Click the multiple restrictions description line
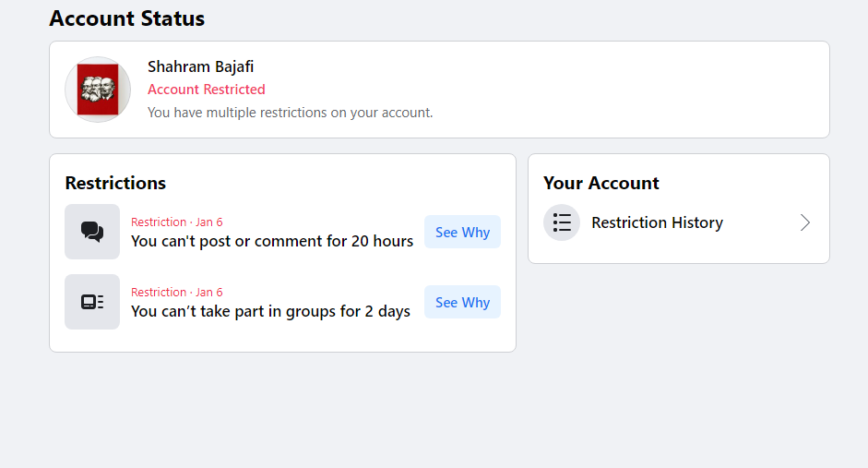The height and width of the screenshot is (468, 868). tap(290, 113)
